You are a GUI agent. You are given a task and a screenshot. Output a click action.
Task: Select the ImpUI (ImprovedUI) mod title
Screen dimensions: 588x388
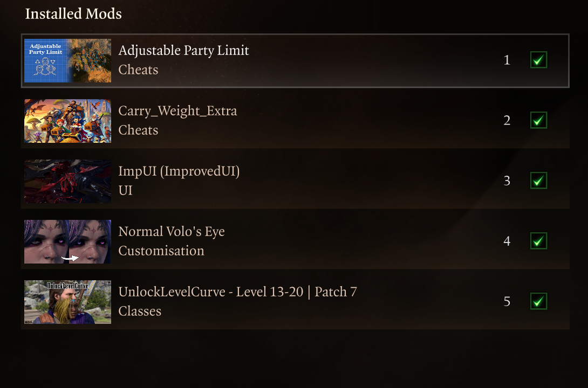179,171
